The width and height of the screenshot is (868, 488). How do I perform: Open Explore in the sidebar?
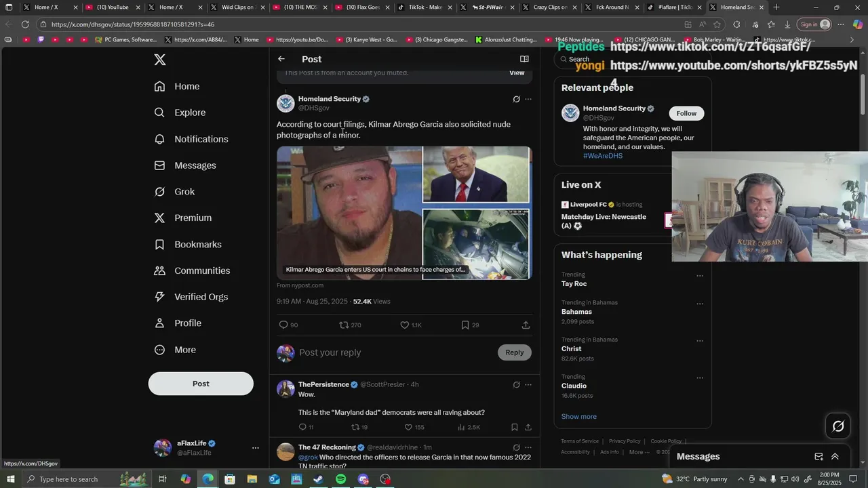point(180,113)
